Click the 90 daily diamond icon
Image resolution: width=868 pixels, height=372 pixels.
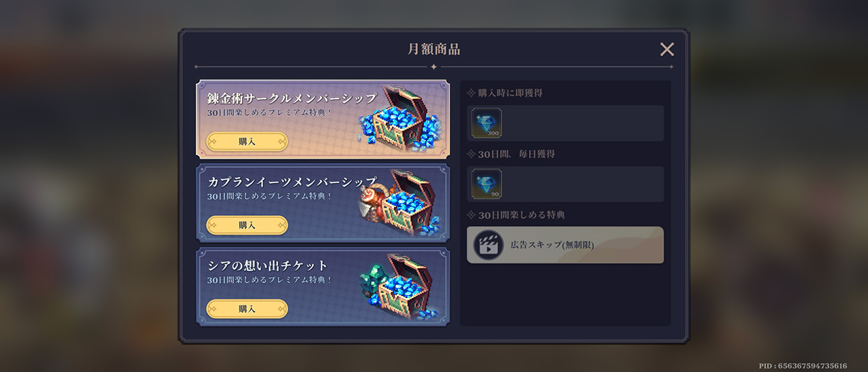coord(487,184)
